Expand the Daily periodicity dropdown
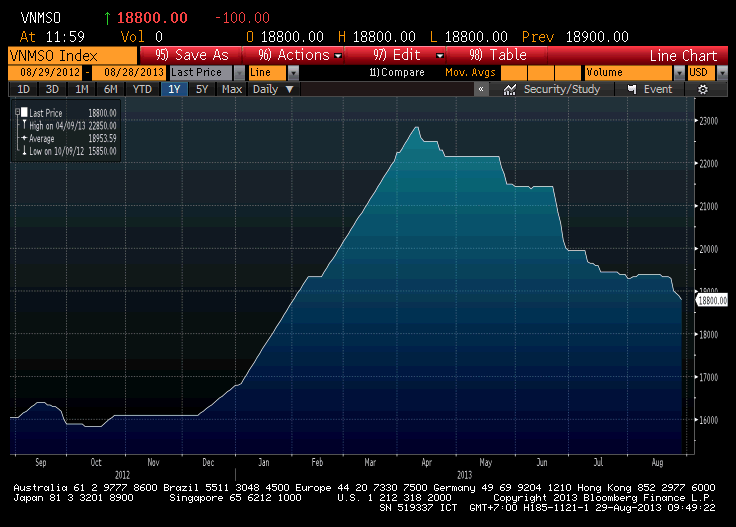This screenshot has height=527, width=736. (271, 89)
